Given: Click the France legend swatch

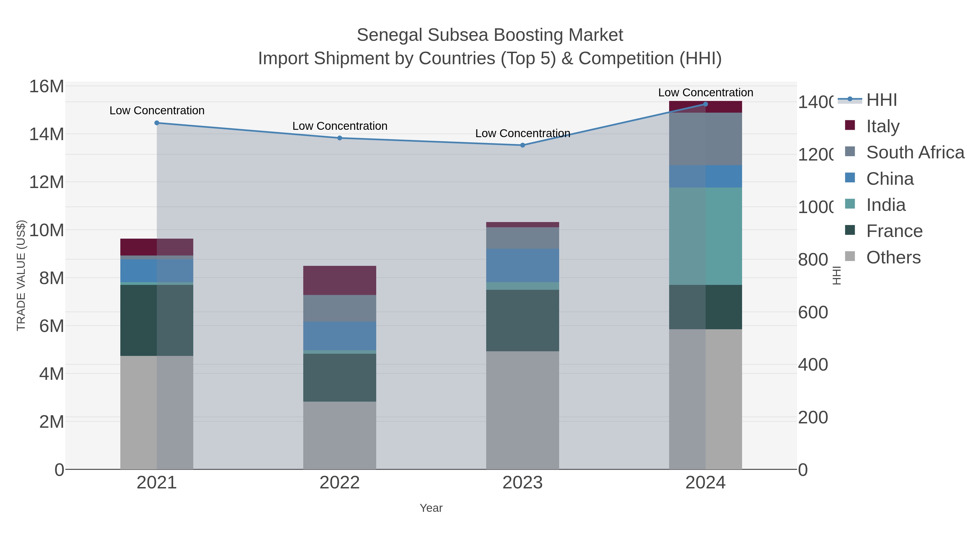Looking at the screenshot, I should 850,230.
